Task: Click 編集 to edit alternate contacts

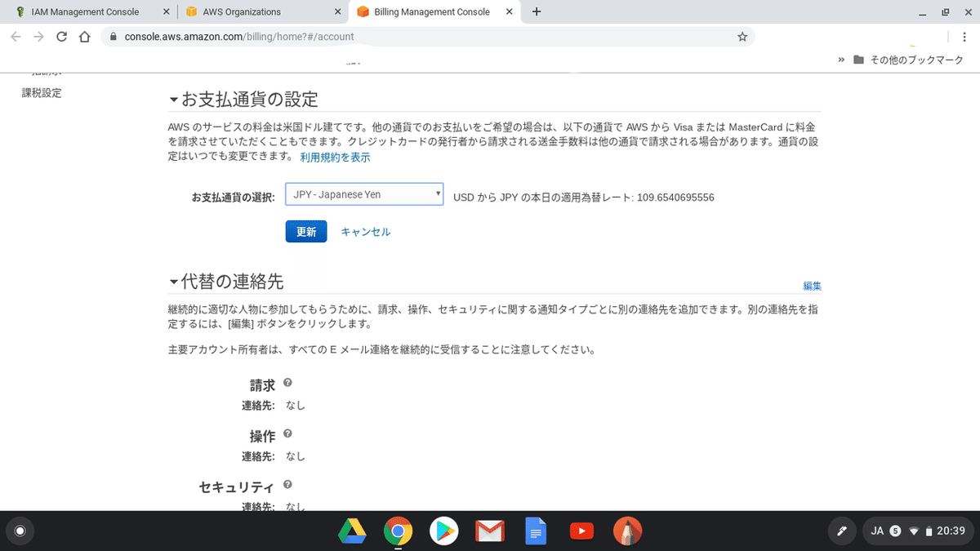Action: 812,286
